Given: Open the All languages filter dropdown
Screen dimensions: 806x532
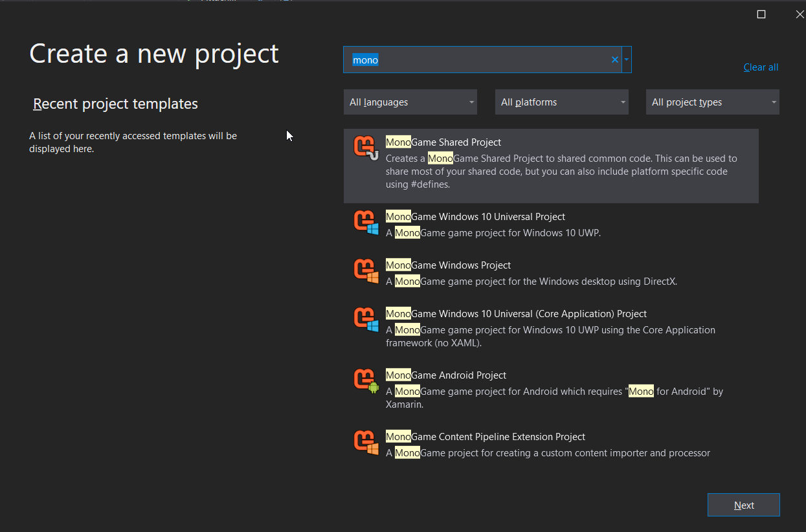Looking at the screenshot, I should coord(410,102).
